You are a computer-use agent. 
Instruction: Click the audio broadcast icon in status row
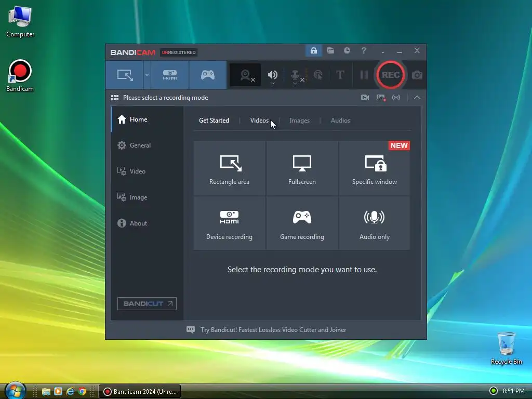point(396,98)
